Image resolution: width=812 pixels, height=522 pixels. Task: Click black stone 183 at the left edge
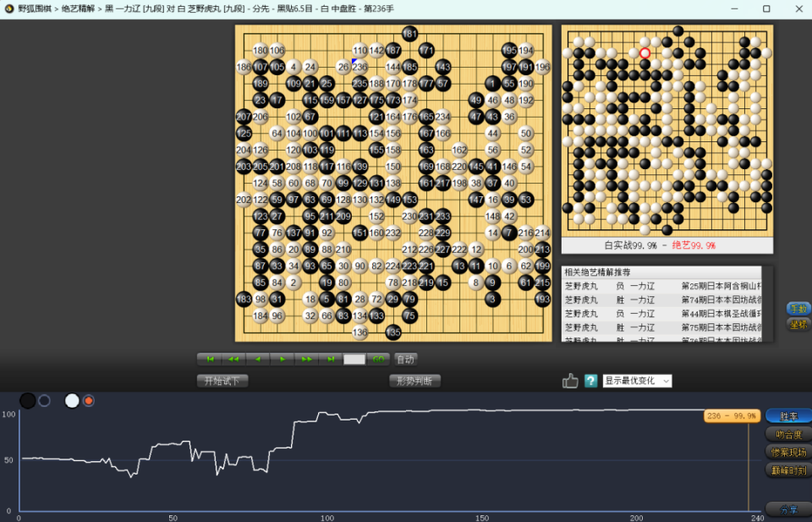point(244,299)
